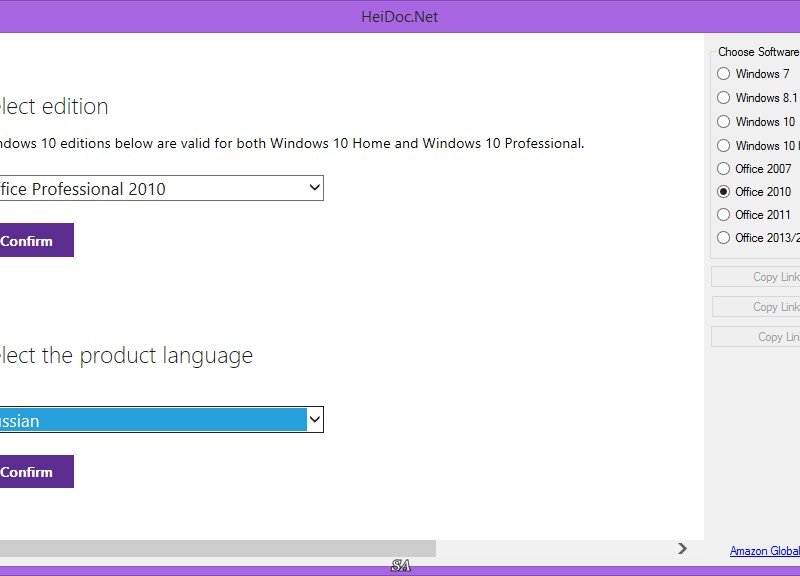Click the horizontal scrollbar thumb
Screen dimensions: 800x576
click(x=218, y=548)
